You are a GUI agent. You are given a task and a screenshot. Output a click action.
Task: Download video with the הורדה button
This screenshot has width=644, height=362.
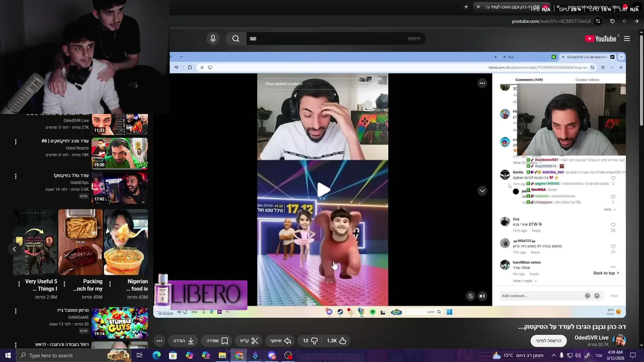pos(184,341)
